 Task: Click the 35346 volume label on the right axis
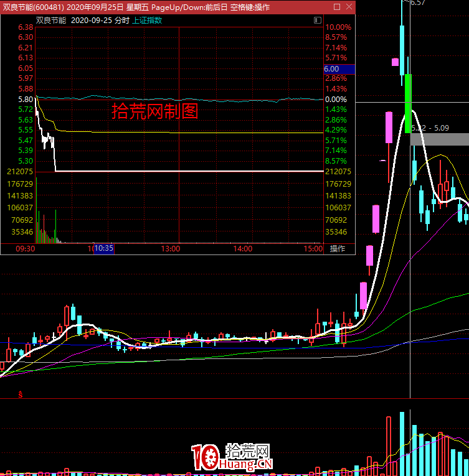click(336, 232)
